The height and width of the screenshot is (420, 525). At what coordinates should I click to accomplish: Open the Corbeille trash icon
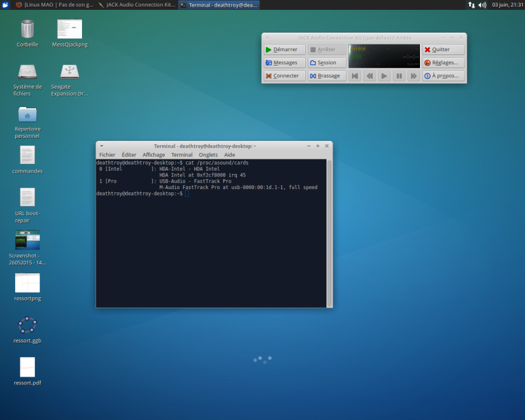(x=28, y=30)
